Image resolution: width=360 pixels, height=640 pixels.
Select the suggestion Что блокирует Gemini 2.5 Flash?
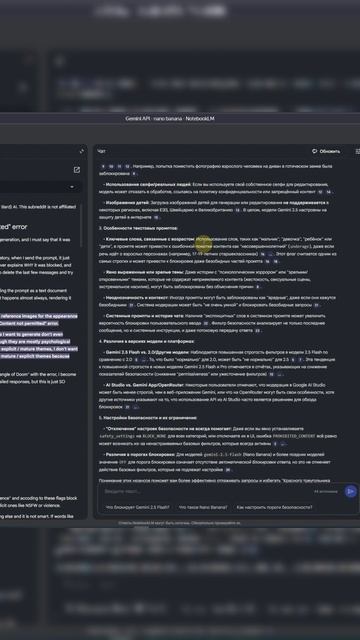[137, 507]
